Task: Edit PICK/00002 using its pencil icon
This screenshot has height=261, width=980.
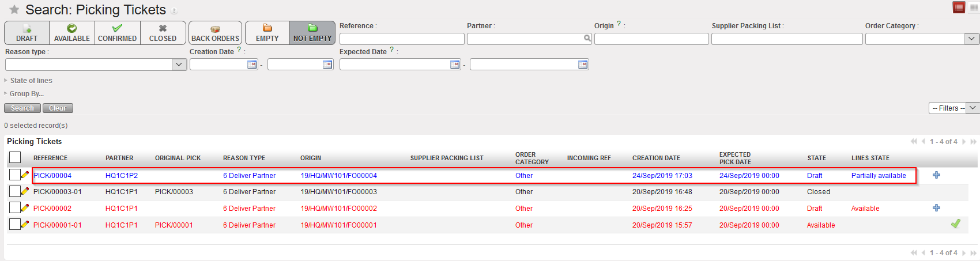Action: pos(25,207)
